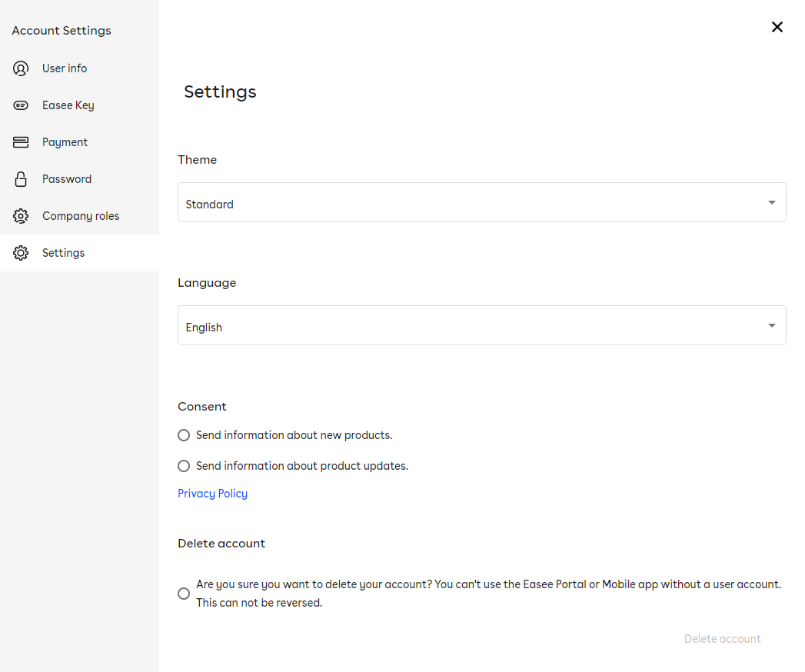Click the 'This can not be reversed.' text
805x672 pixels.
tap(259, 603)
